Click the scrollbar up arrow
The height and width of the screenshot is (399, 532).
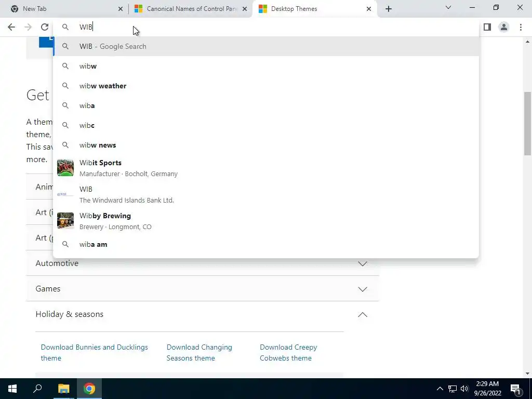(528, 42)
